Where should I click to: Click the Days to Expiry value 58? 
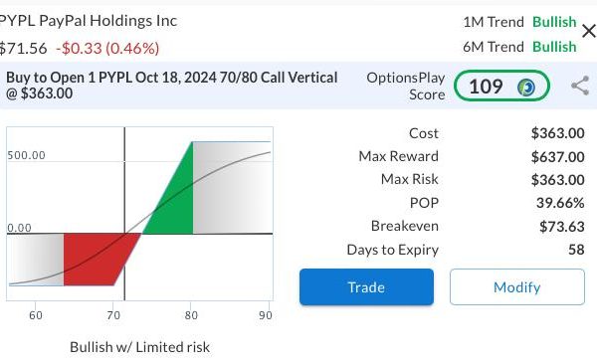click(576, 250)
